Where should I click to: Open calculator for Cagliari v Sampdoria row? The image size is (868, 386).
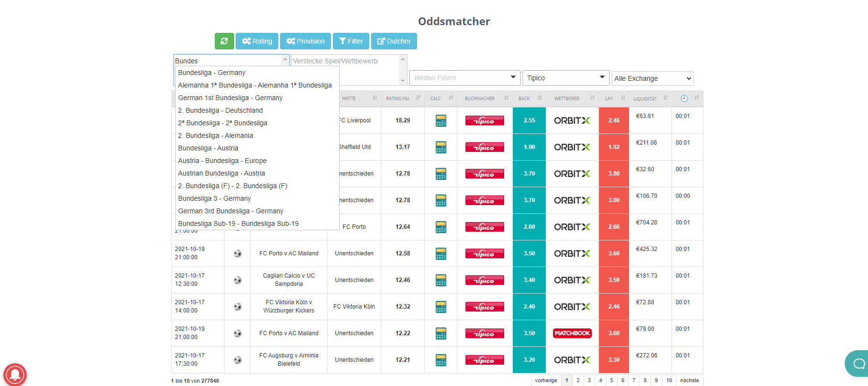(441, 280)
